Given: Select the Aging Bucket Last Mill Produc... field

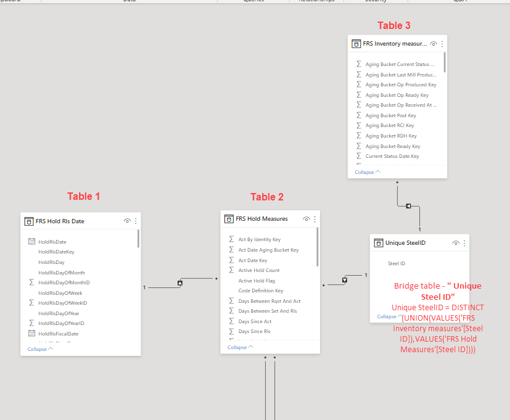Looking at the screenshot, I should [401, 75].
